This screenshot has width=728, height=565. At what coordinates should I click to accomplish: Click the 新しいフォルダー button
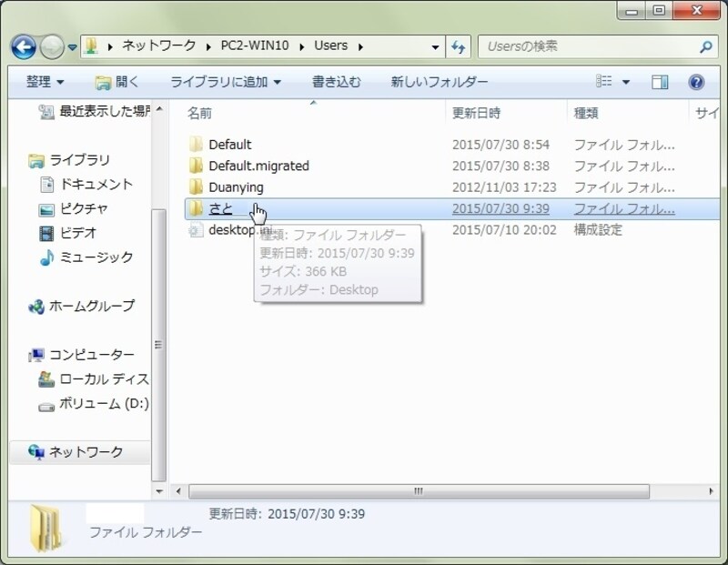(439, 82)
